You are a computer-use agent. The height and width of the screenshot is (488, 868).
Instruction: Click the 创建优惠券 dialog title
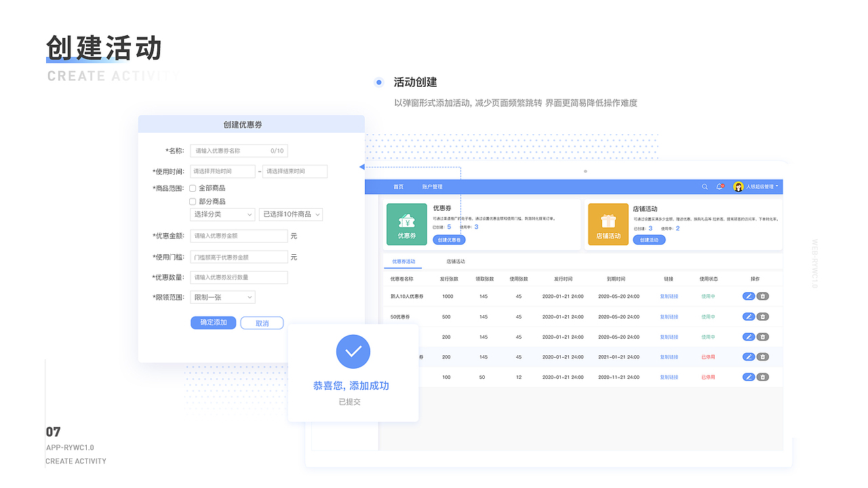pos(243,125)
